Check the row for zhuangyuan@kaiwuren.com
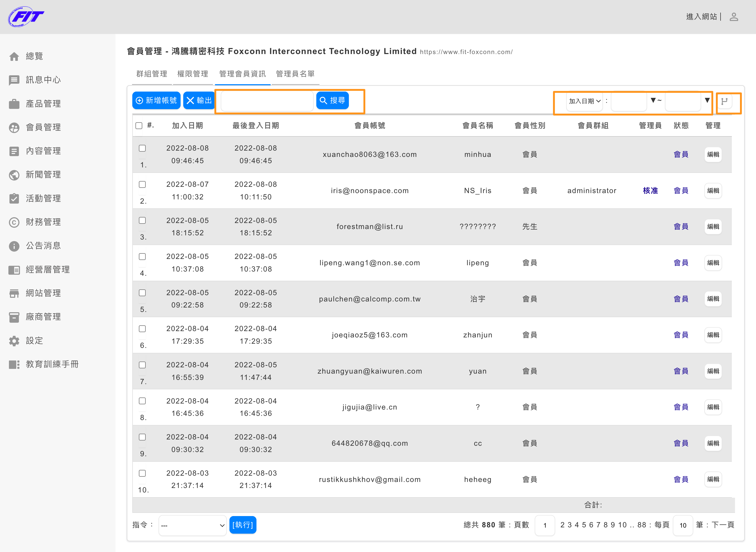 coord(143,365)
